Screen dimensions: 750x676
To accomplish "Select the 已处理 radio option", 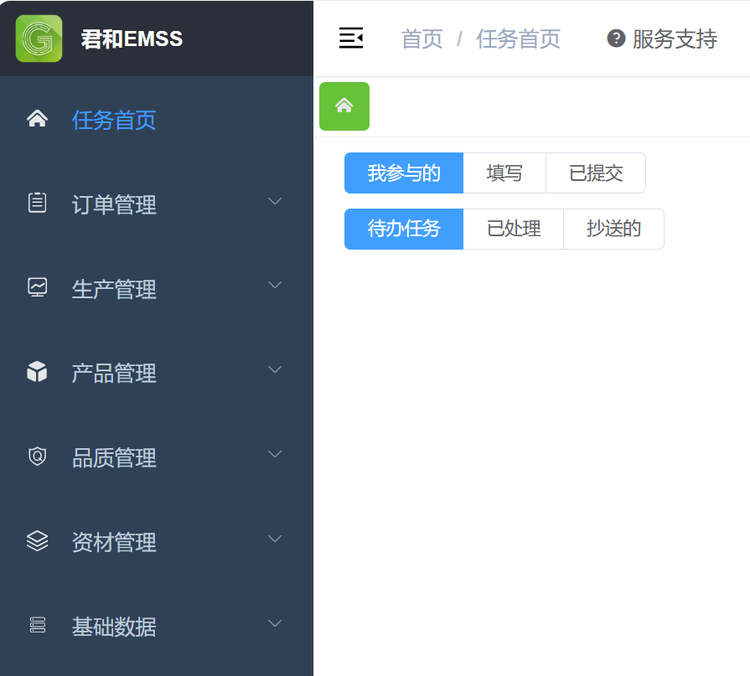I will pos(513,229).
